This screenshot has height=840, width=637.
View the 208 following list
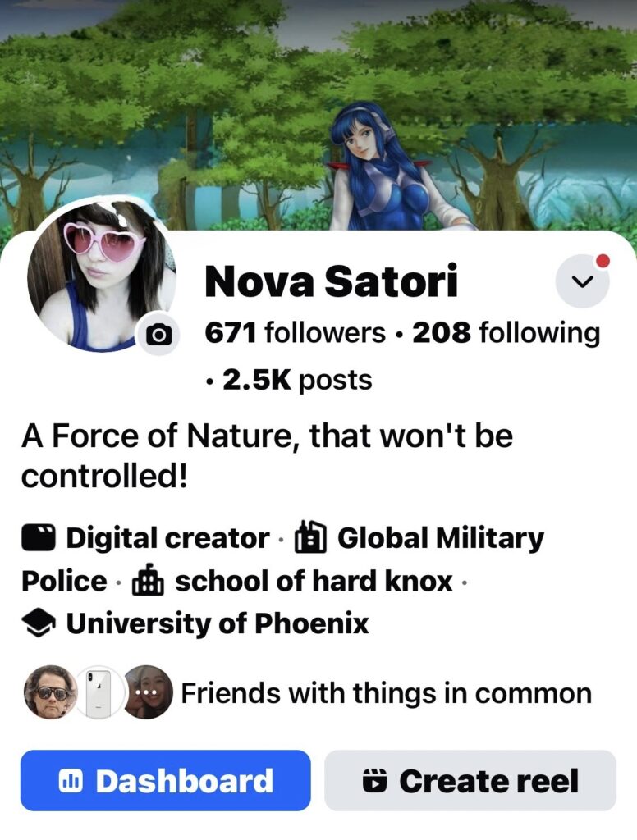pos(506,333)
